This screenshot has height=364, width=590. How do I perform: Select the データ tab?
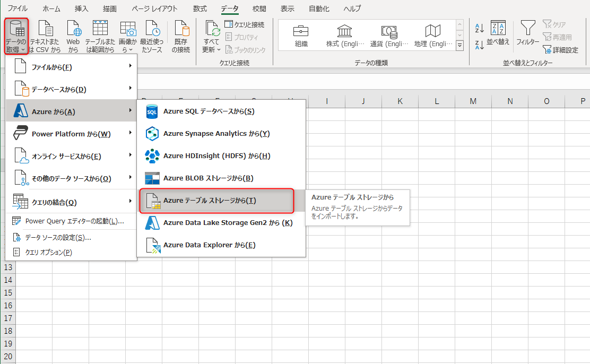point(230,8)
